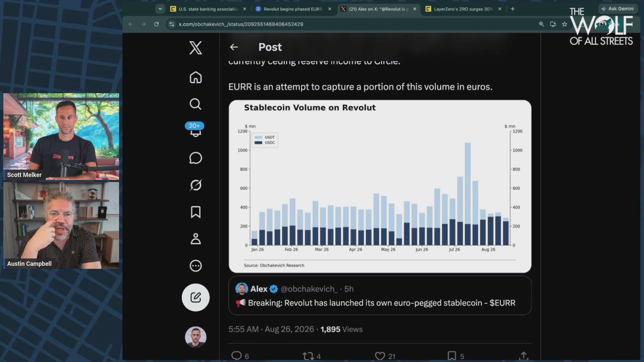This screenshot has width=644, height=362.
Task: Open Bookmarks in the X sidebar
Action: tap(196, 212)
